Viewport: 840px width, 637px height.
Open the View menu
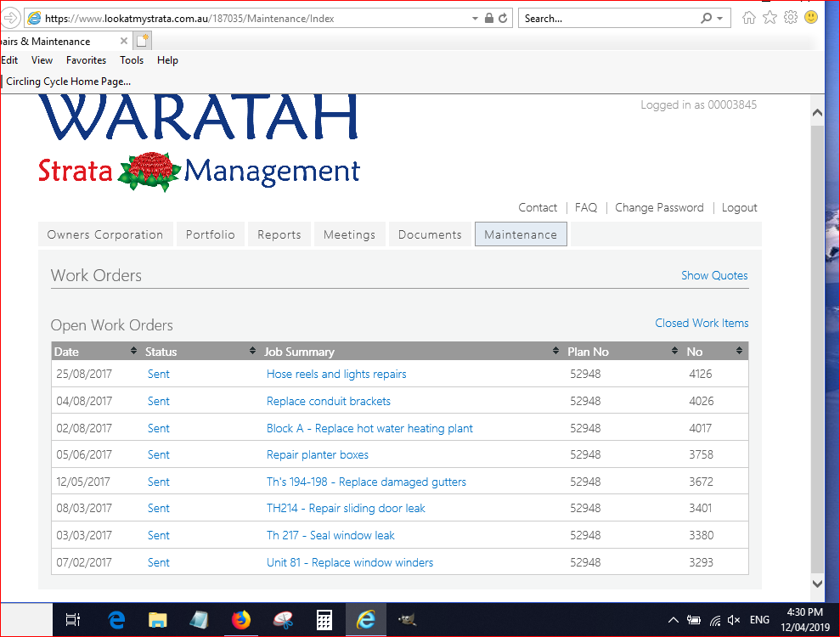42,60
